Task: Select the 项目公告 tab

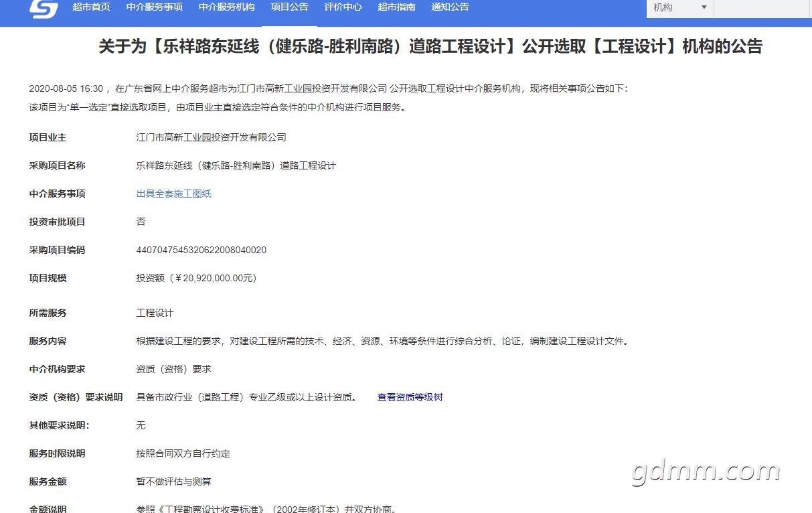Action: pyautogui.click(x=289, y=7)
